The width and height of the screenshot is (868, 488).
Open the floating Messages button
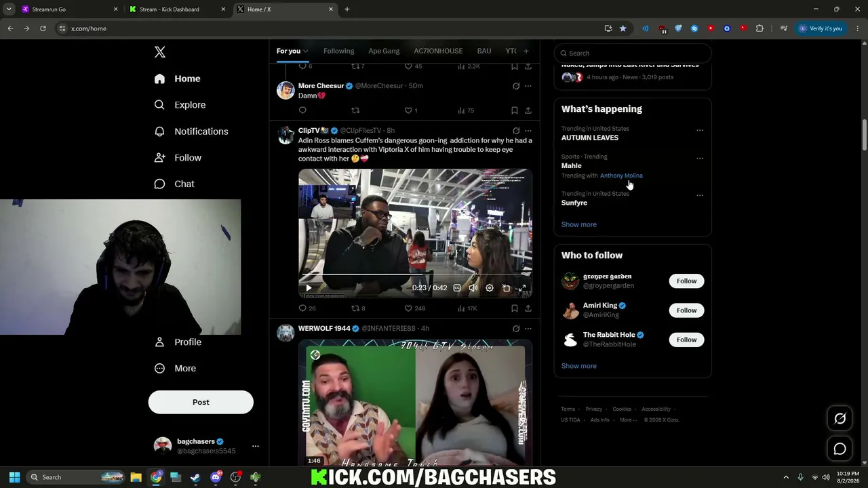[x=840, y=449]
